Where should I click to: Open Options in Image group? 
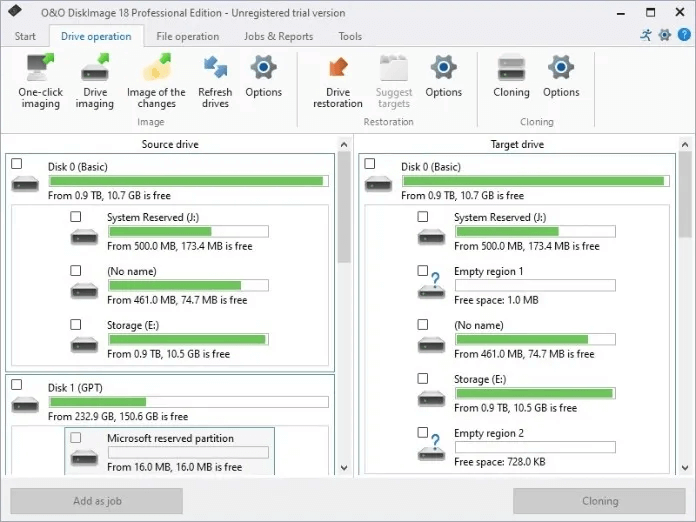pyautogui.click(x=264, y=75)
